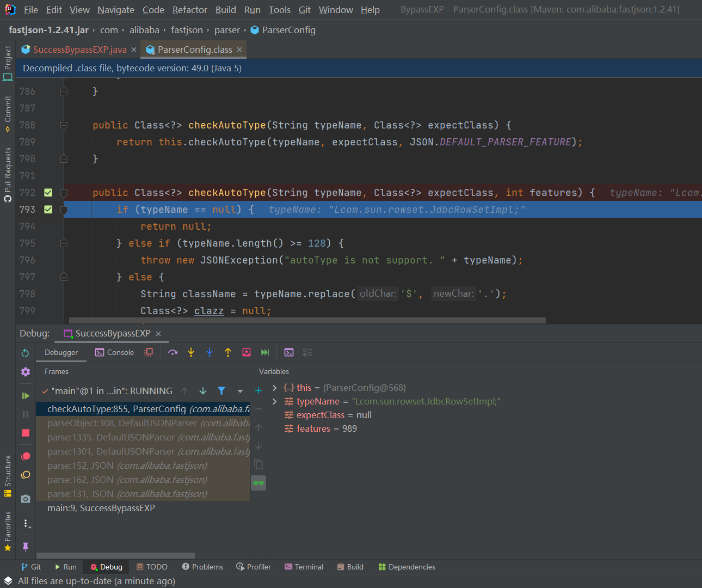The height and width of the screenshot is (588, 702).
Task: Click the Step Into arrow icon
Action: tap(191, 352)
